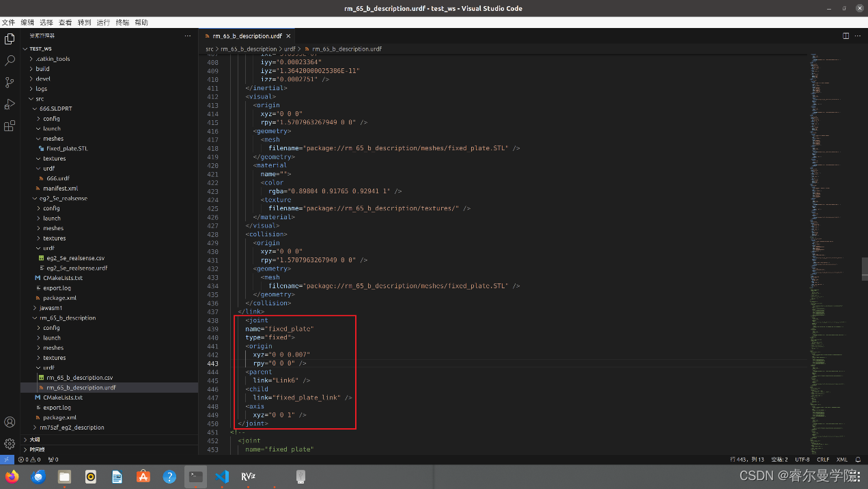Click the remote window status bar icon

click(7, 460)
